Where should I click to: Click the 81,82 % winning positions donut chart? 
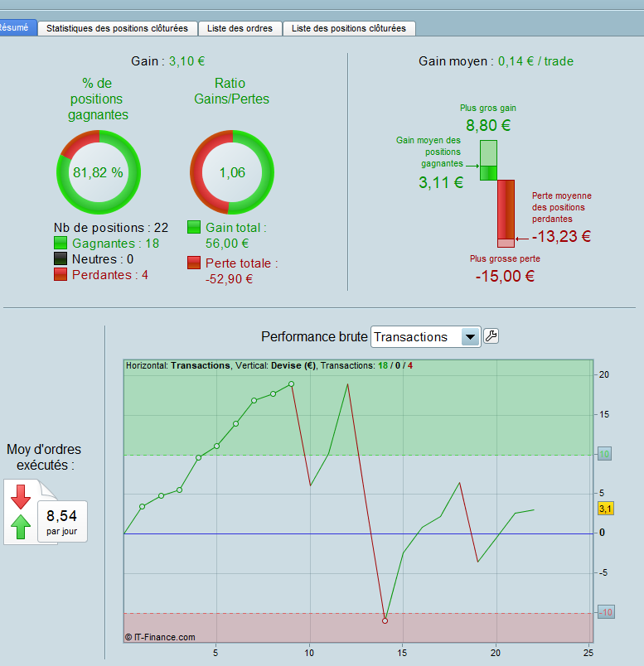(x=99, y=172)
